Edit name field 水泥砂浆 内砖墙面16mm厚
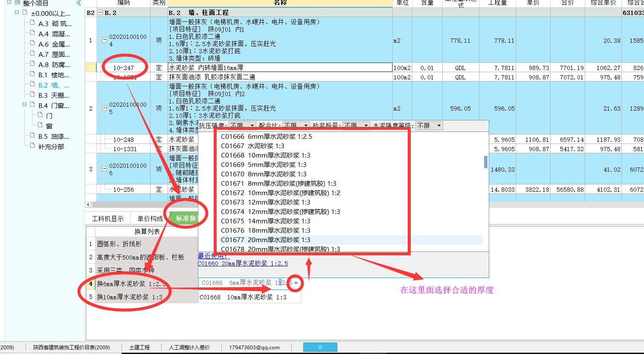This screenshot has height=354, width=644. coord(280,67)
